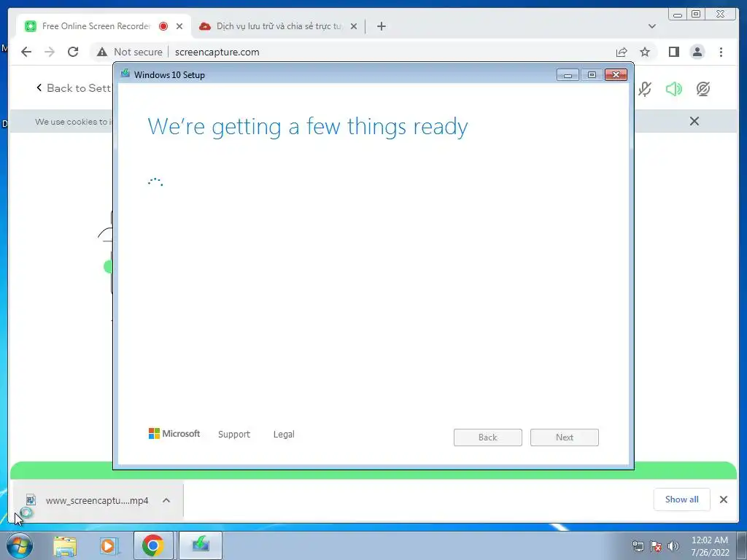Screen dimensions: 747x560
Task: Share this page using address bar icon
Action: 622,52
